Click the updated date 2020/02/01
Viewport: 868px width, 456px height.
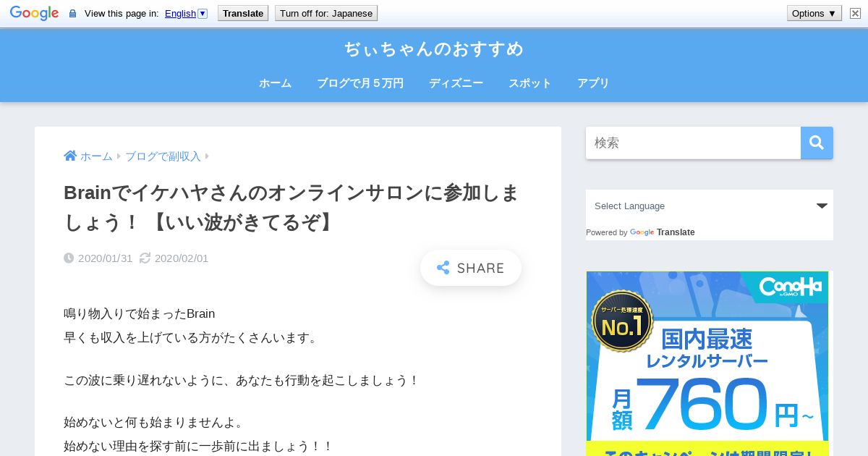182,258
